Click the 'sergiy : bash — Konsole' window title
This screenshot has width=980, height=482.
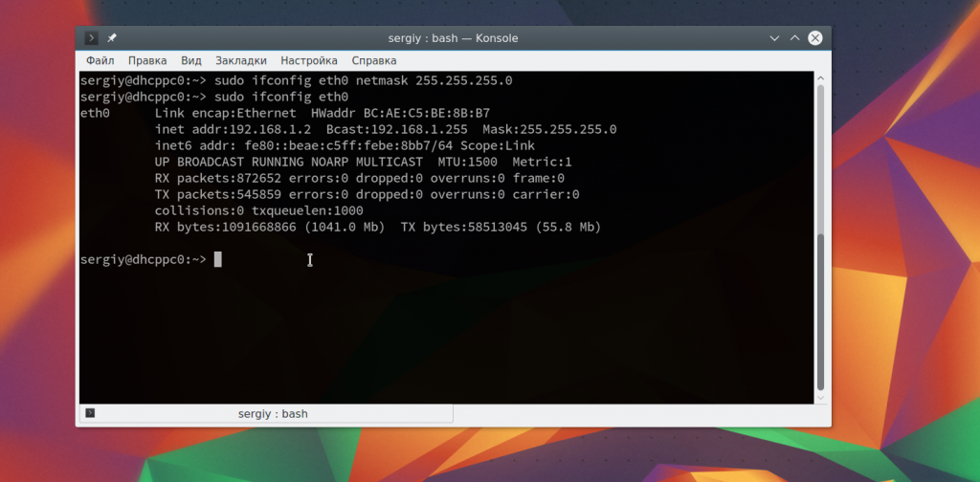pos(454,38)
